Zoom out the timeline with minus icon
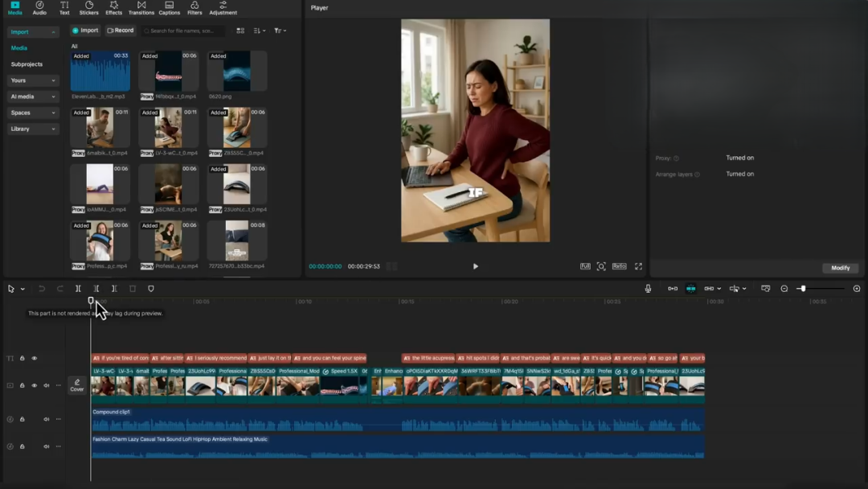This screenshot has height=489, width=868. coord(784,289)
